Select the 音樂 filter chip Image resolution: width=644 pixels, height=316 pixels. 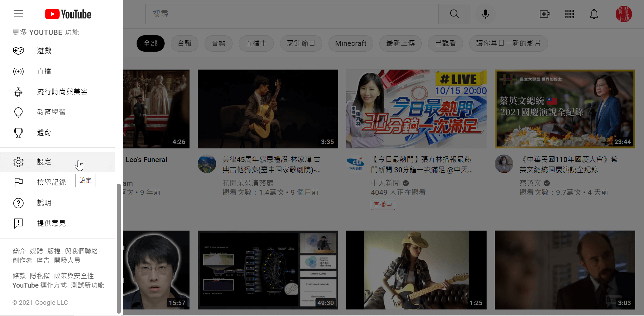click(x=219, y=43)
